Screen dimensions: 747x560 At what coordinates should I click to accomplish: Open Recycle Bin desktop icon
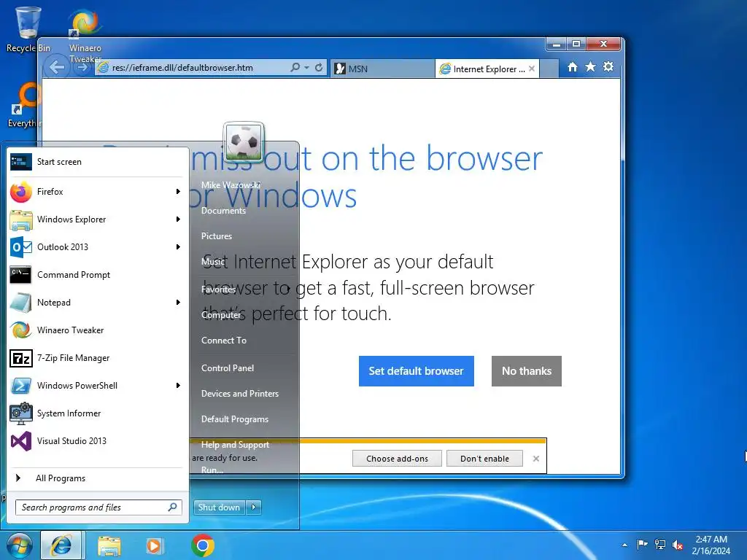pos(28,29)
